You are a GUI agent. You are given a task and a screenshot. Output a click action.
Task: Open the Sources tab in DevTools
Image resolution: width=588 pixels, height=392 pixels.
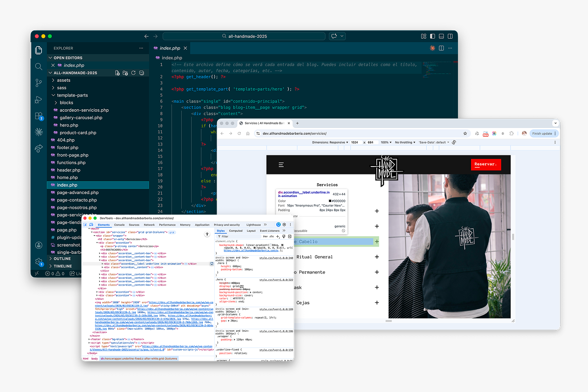[134, 225]
